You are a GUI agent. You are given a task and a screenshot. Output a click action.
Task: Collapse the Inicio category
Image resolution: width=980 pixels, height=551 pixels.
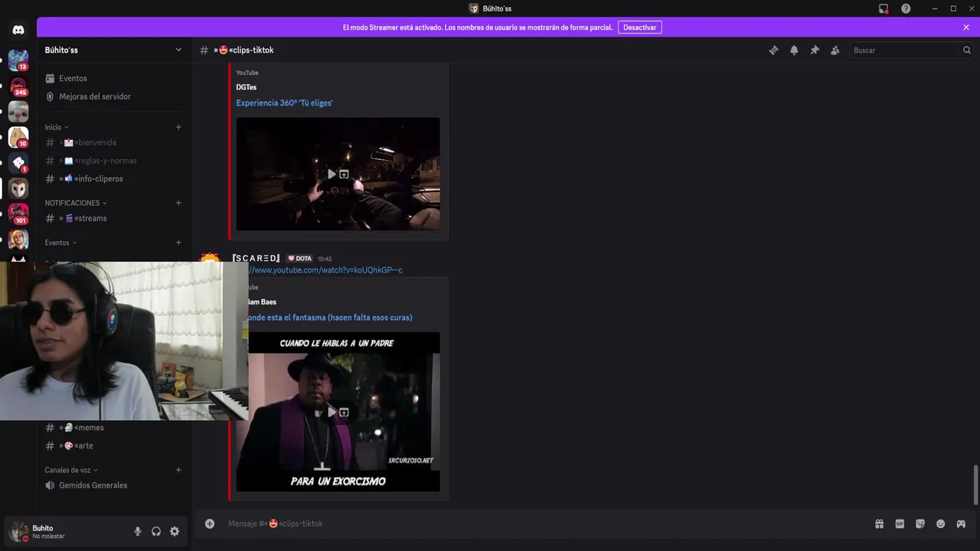click(x=57, y=127)
